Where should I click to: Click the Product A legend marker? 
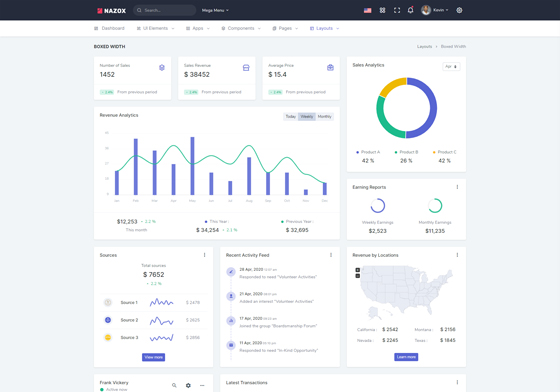(358, 152)
